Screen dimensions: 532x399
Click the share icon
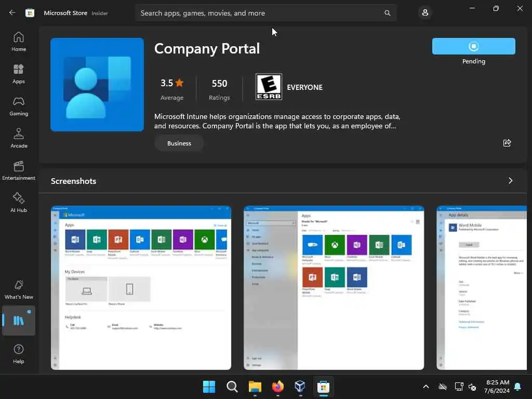[x=507, y=143]
